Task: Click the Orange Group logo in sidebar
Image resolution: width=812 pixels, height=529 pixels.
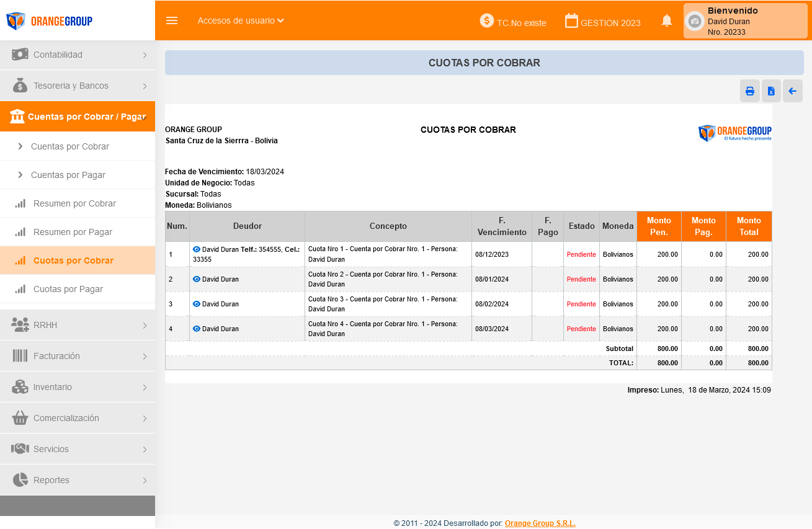Action: (50, 21)
